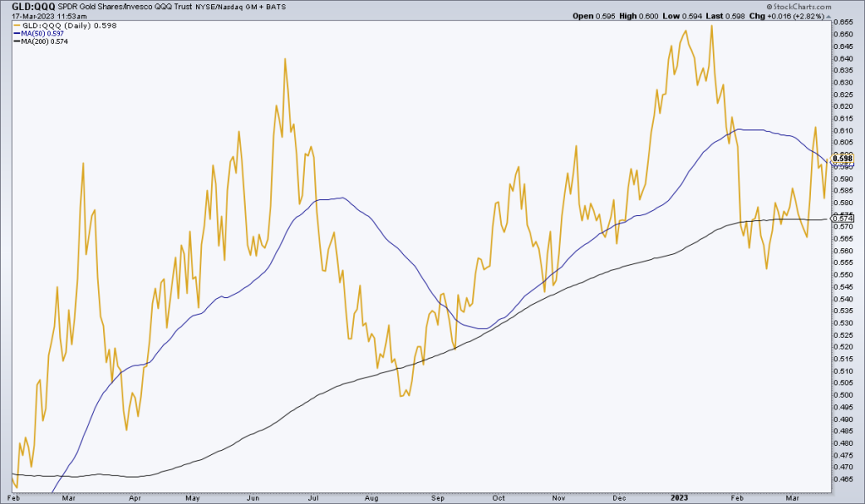This screenshot has width=865, height=504.
Task: Click the 0.480 price axis label
Action: pos(845,443)
